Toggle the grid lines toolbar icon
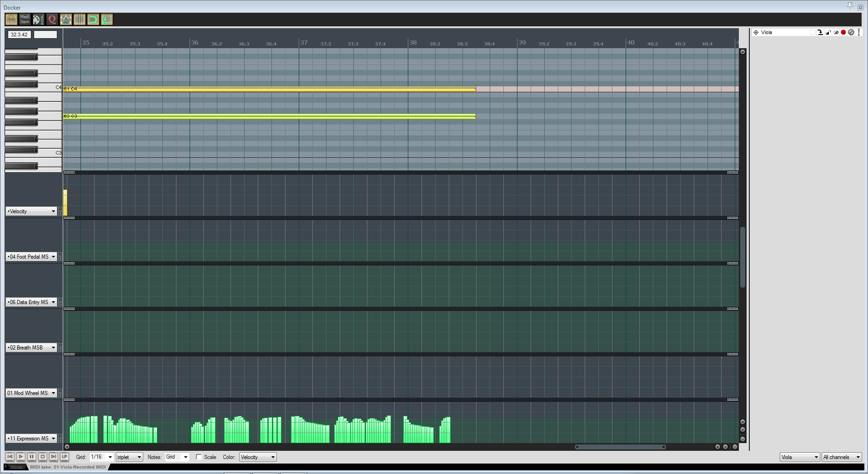This screenshot has width=868, height=474. click(x=80, y=19)
